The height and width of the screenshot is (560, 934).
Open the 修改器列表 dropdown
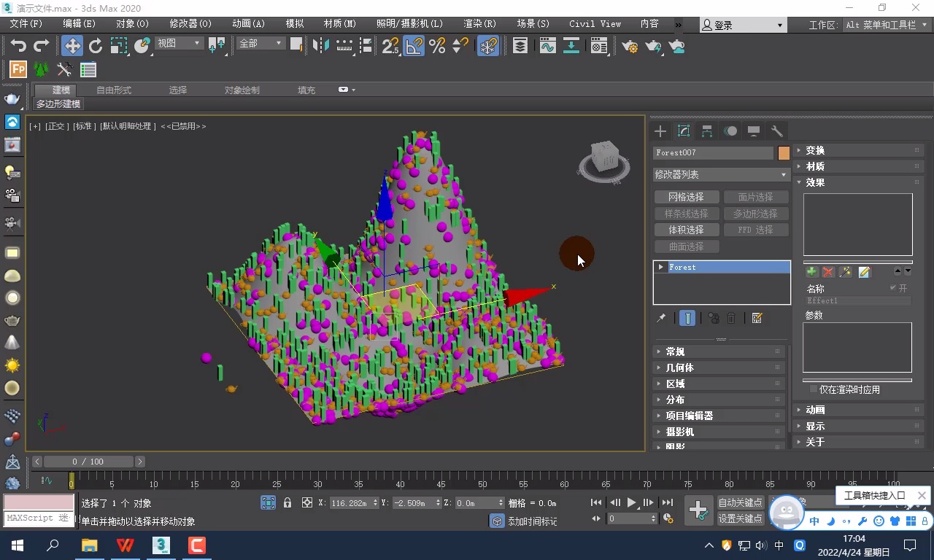click(x=721, y=174)
